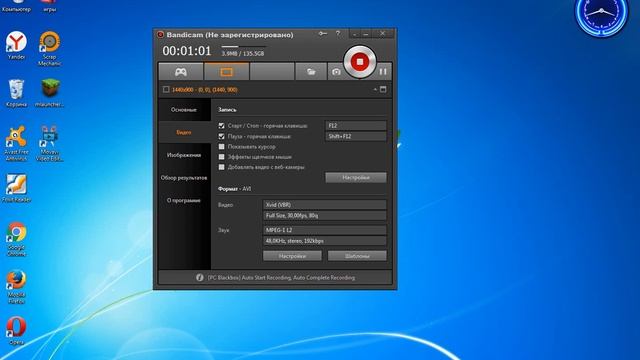Viewport: 640px width, 360px height.
Task: Open the output folder icon in Bandicam
Action: [311, 72]
